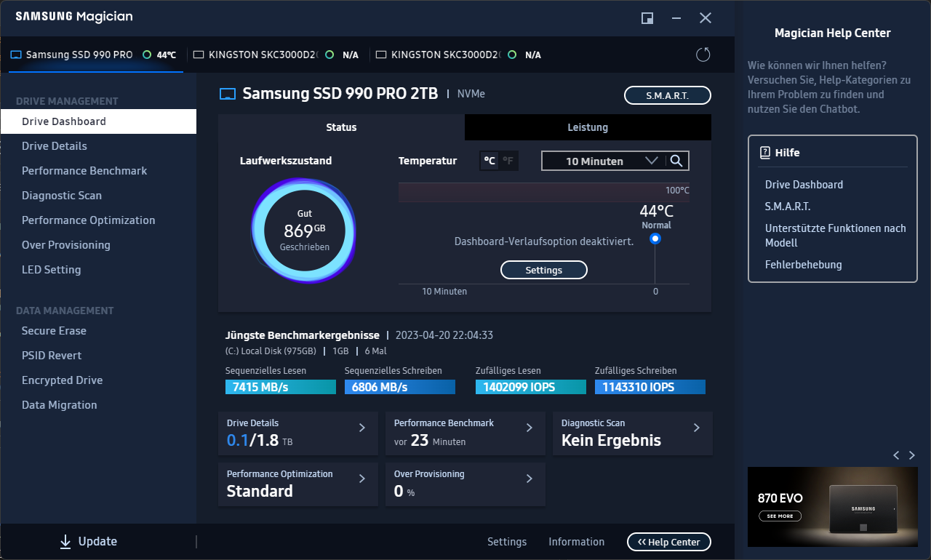
Task: Open Settings link in bottom bar
Action: click(507, 542)
